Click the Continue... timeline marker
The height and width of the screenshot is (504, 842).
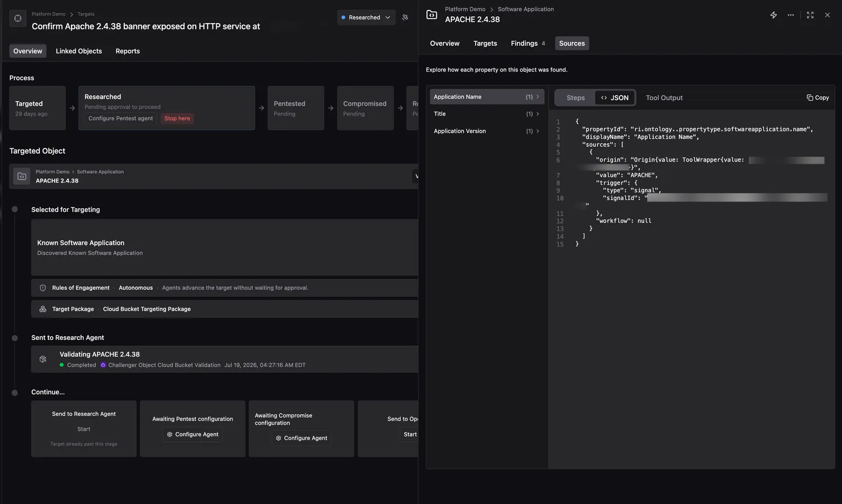(x=15, y=392)
